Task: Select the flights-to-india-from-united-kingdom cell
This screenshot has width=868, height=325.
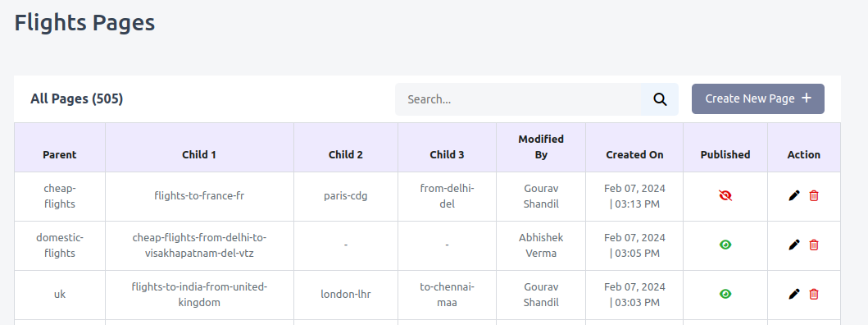Action: (199, 295)
